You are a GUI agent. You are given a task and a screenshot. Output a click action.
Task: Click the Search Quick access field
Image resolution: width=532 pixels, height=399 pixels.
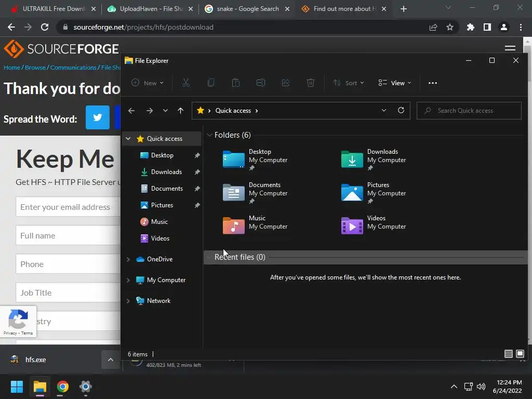click(469, 111)
